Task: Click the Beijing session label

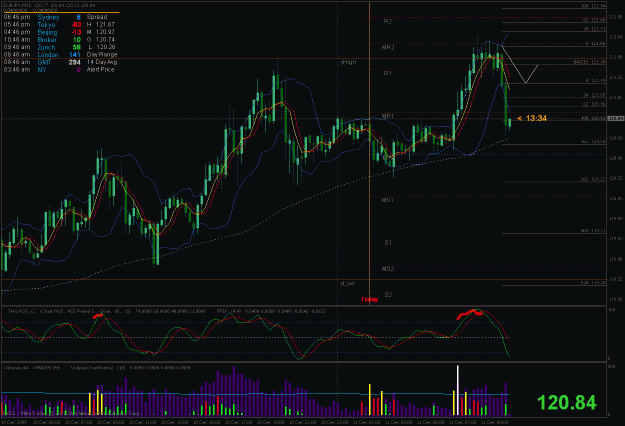Action: (47, 32)
